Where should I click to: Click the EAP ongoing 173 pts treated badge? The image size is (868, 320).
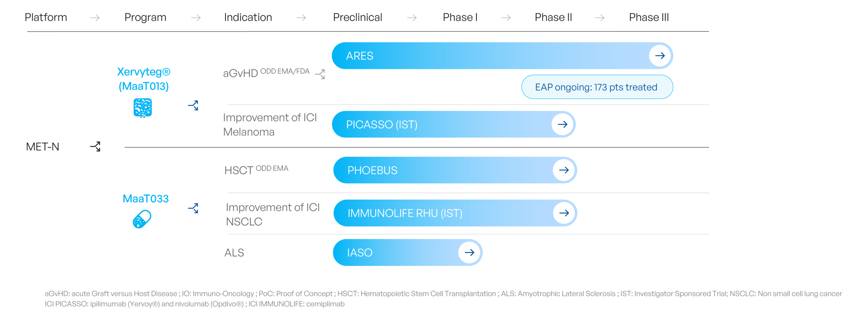tap(597, 87)
